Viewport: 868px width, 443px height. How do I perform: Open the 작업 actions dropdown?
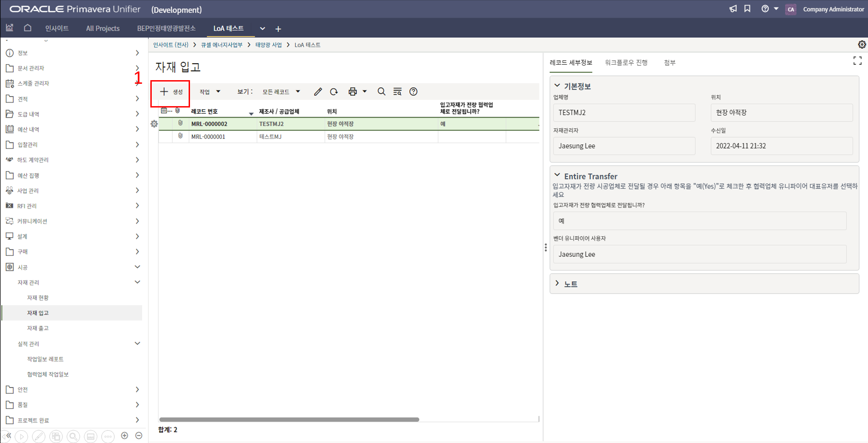210,92
